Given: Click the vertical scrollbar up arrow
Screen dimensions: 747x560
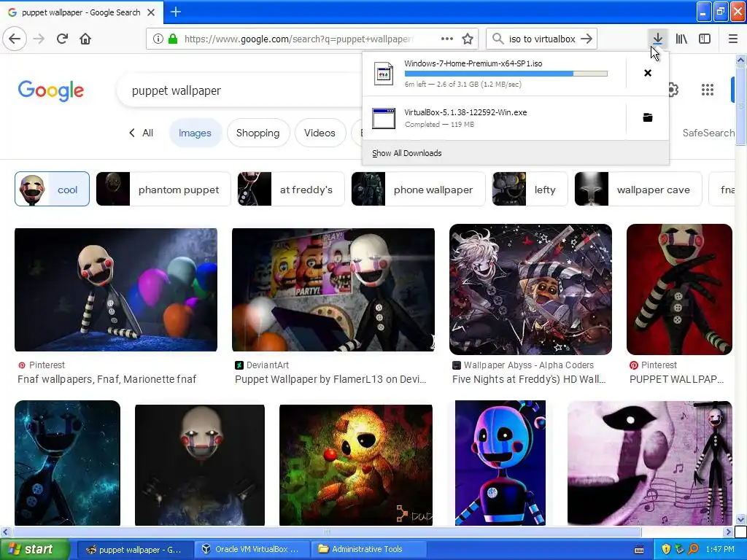Looking at the screenshot, I should [740, 60].
